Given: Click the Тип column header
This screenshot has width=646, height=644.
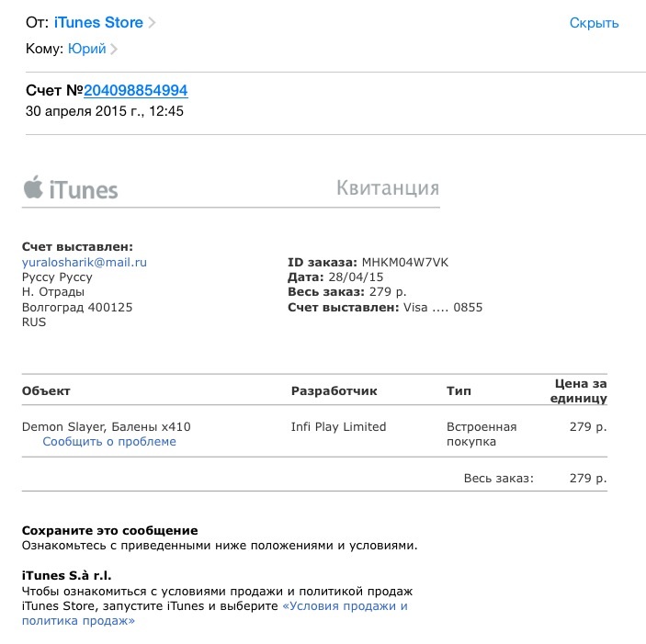Looking at the screenshot, I should [x=459, y=391].
